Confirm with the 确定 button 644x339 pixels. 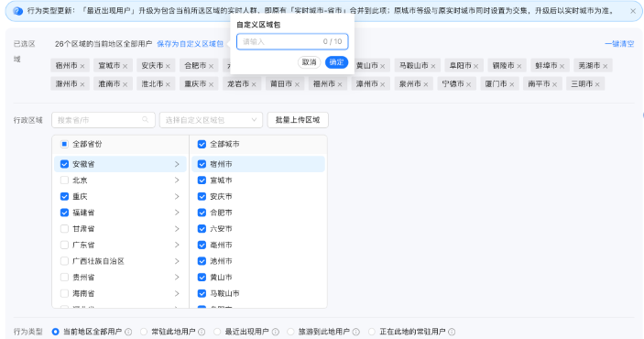pyautogui.click(x=336, y=62)
